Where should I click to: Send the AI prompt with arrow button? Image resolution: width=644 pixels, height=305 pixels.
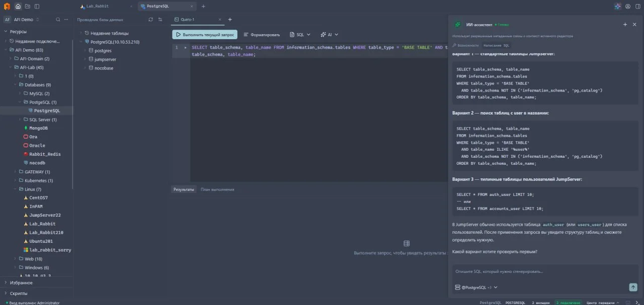[633, 287]
